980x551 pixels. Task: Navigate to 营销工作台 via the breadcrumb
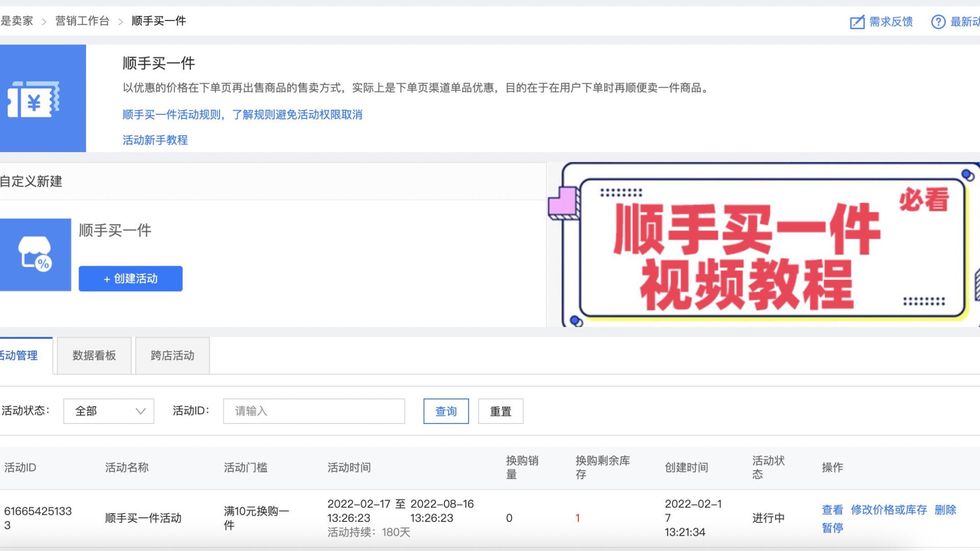[82, 21]
